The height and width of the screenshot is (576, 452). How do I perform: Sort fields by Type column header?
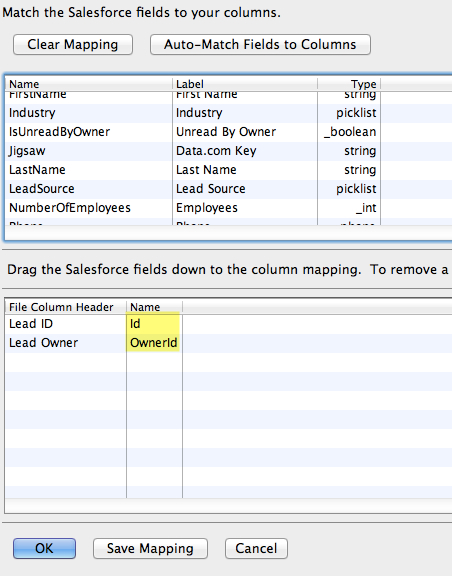click(x=349, y=84)
